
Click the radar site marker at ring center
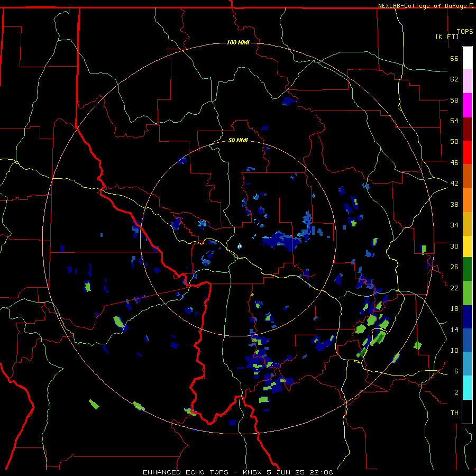(x=240, y=246)
